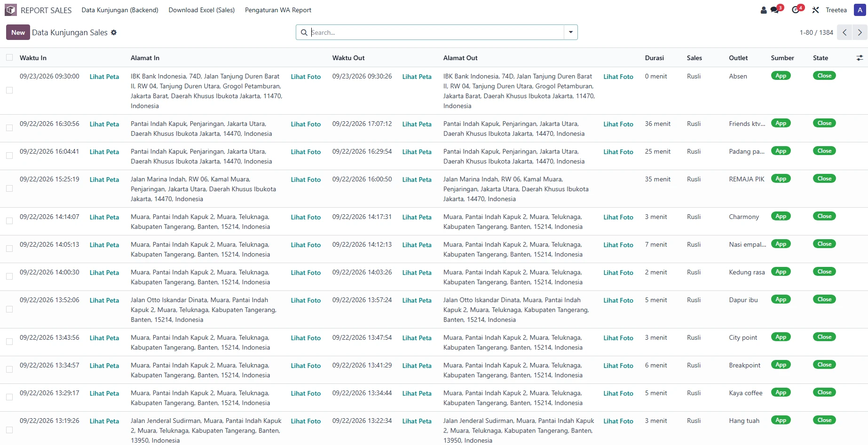868x445 pixels.
Task: Sort by the Outlet column header
Action: click(738, 58)
